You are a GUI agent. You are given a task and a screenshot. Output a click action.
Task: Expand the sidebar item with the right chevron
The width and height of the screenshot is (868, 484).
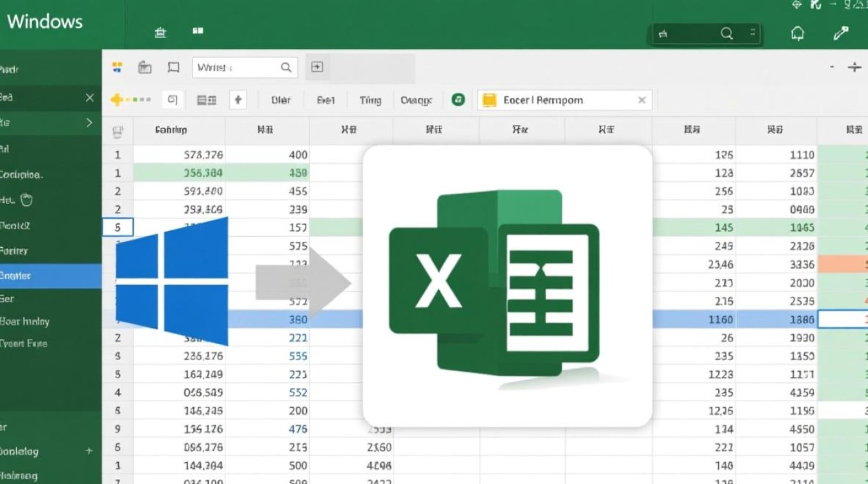88,123
